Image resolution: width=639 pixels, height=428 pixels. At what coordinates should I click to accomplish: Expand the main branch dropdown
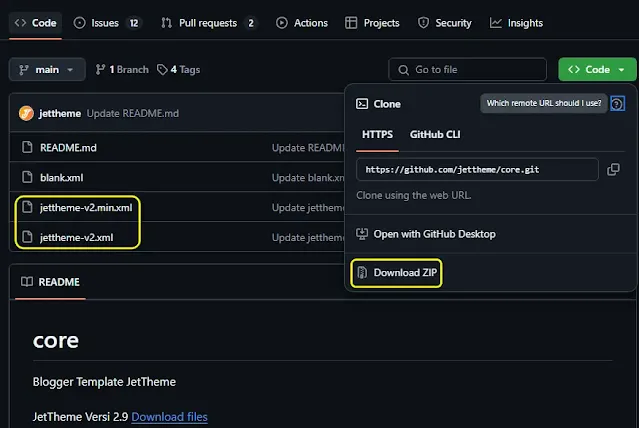tap(47, 70)
